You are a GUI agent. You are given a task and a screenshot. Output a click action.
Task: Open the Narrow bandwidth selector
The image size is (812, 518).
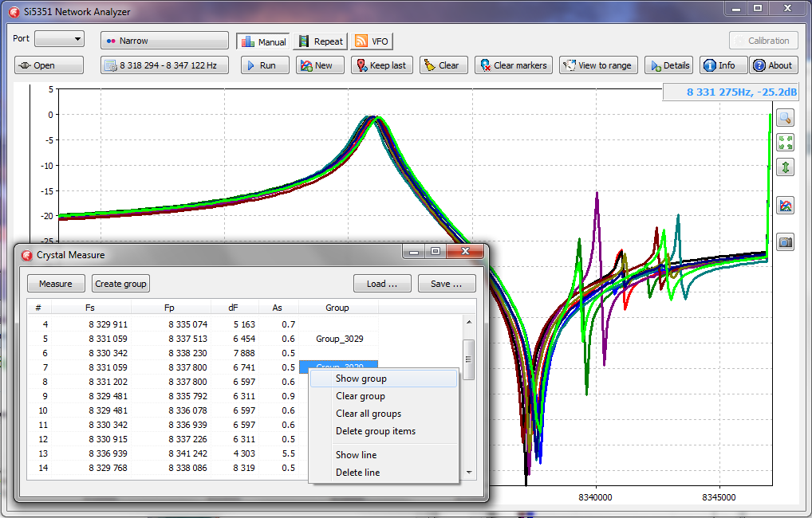164,41
